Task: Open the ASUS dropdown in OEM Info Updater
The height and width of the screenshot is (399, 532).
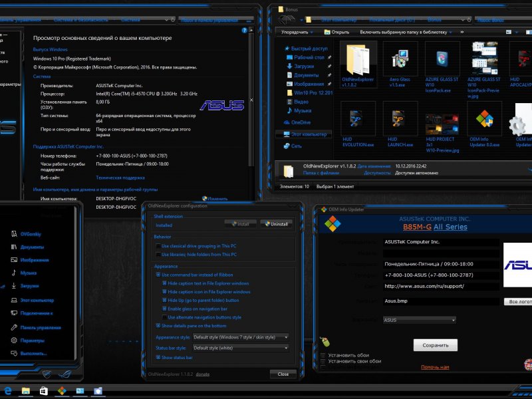Action: pos(420,320)
